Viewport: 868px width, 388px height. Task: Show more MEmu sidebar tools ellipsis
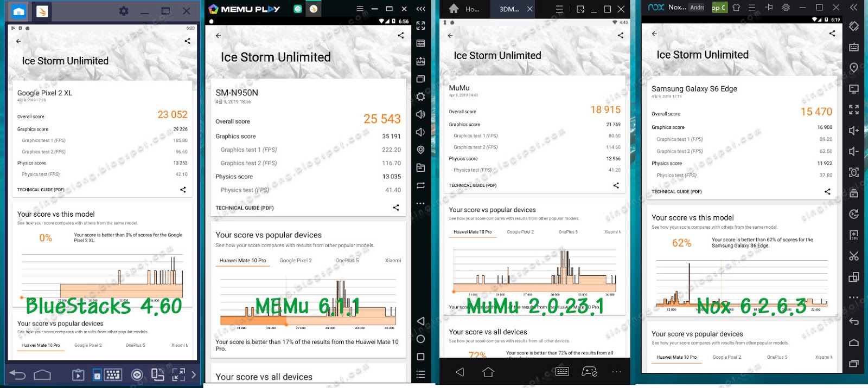(420, 203)
